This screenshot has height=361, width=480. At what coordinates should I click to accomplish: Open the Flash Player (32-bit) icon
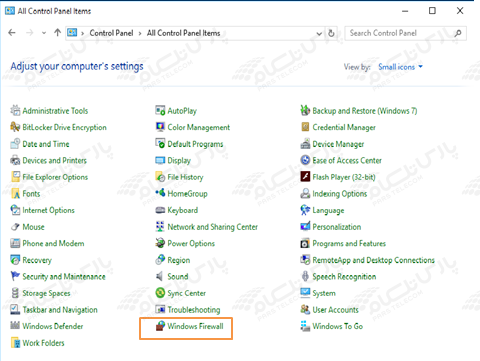305,177
